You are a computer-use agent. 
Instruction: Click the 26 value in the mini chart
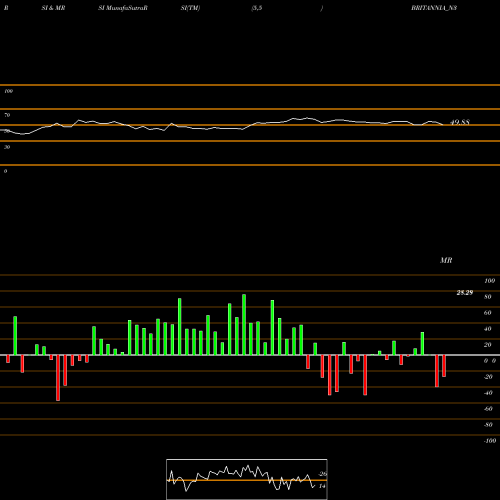[x=323, y=474]
